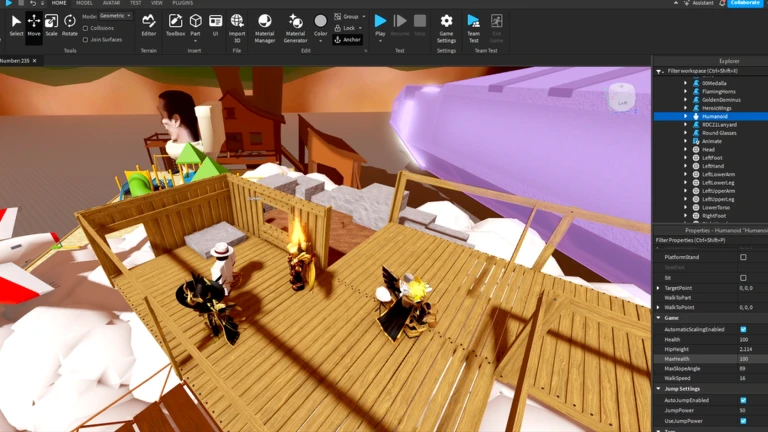Image resolution: width=768 pixels, height=432 pixels.
Task: Switch to the HOME ribbon tab
Action: (x=59, y=3)
